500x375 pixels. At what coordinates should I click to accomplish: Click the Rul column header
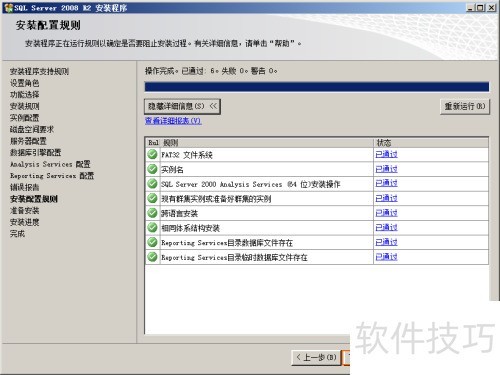pos(153,143)
